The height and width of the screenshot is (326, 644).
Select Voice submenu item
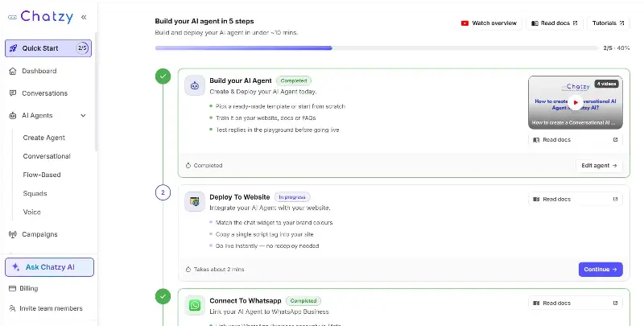click(31, 213)
